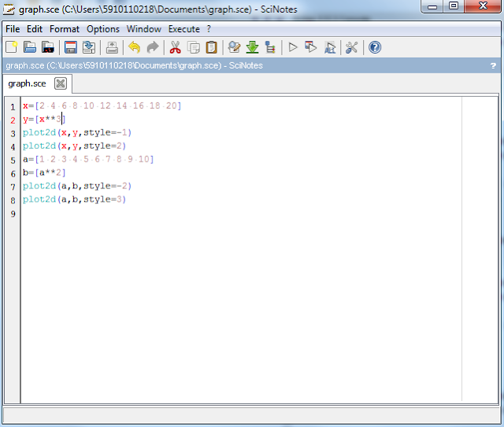Click the line b=[a**2]
Image resolution: width=504 pixels, height=427 pixels.
coord(44,173)
